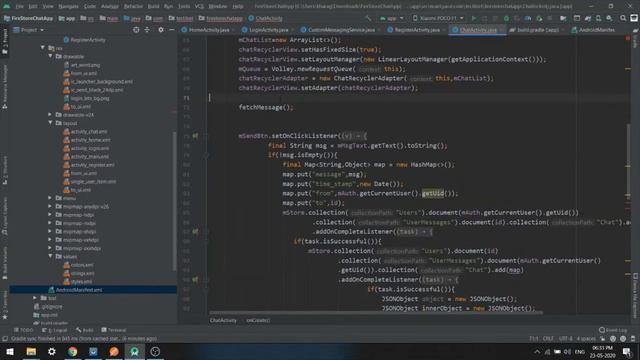
Task: Open Windows Start menu
Action: pyautogui.click(x=10, y=351)
